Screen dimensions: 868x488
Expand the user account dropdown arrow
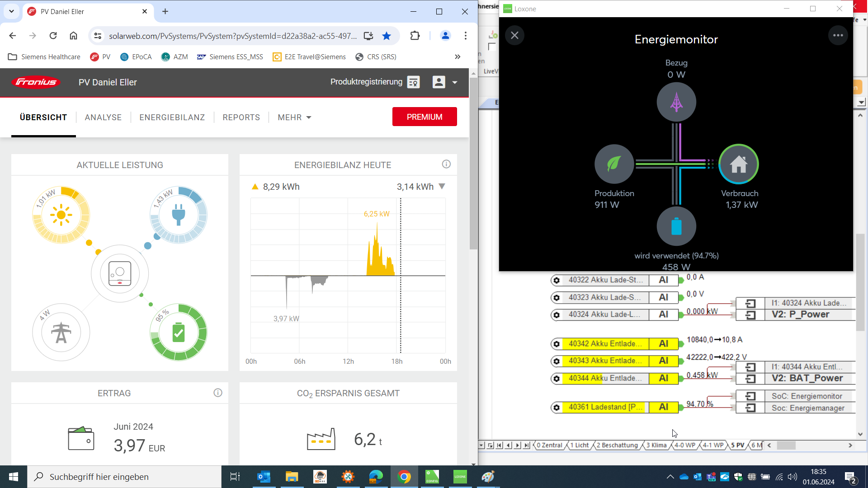click(x=455, y=82)
